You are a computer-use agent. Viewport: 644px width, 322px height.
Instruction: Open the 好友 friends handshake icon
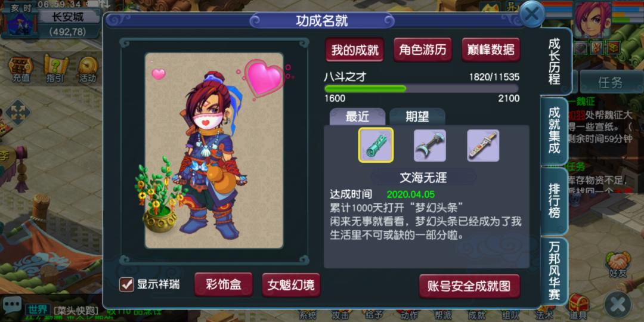617,265
